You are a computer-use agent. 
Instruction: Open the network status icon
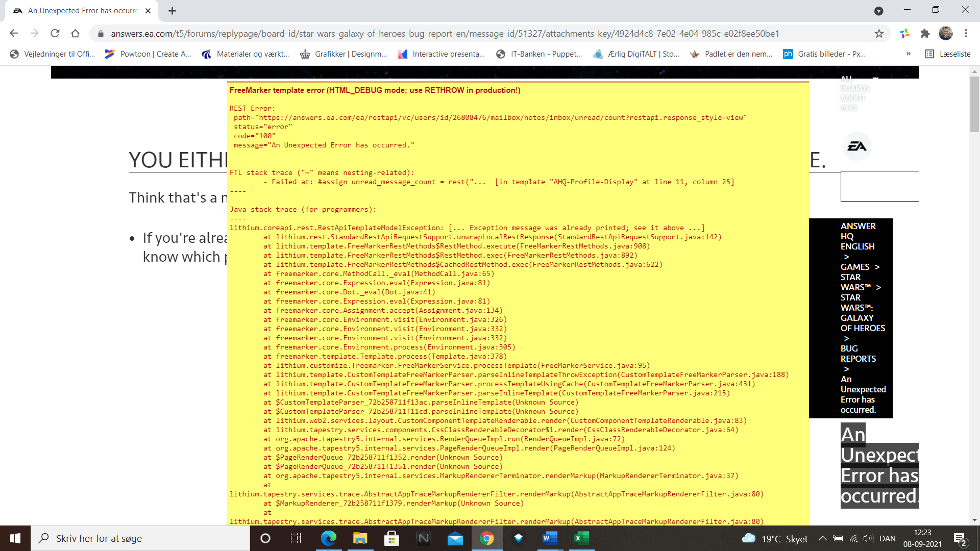[853, 538]
